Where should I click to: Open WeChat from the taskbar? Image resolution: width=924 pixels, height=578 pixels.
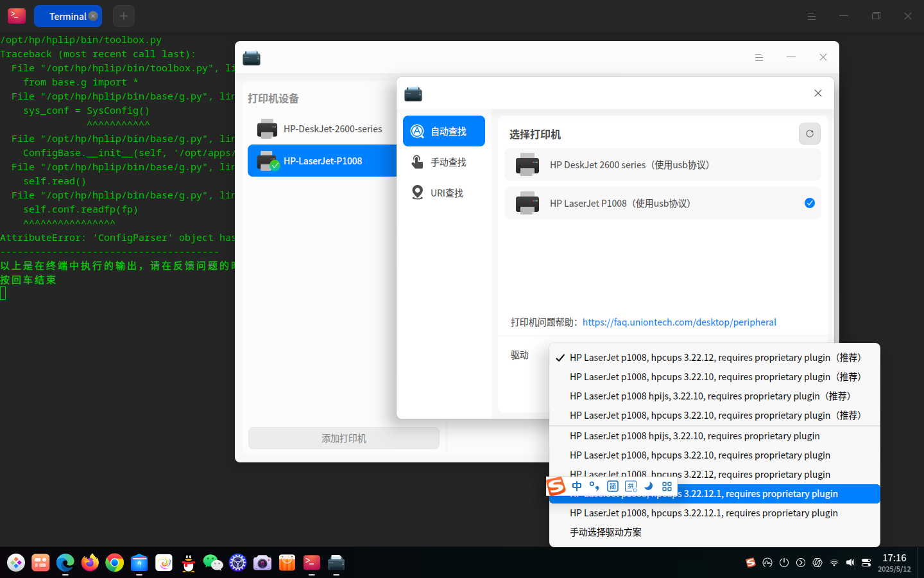[x=213, y=563]
